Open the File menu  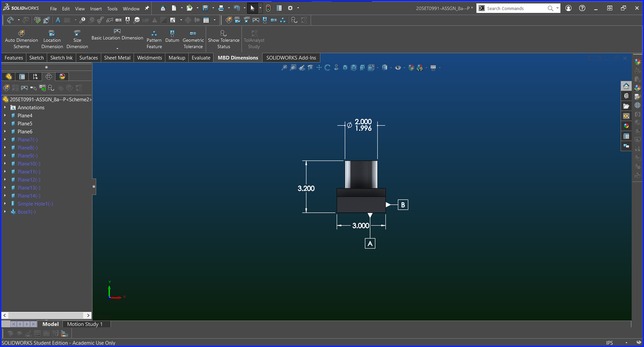click(53, 9)
